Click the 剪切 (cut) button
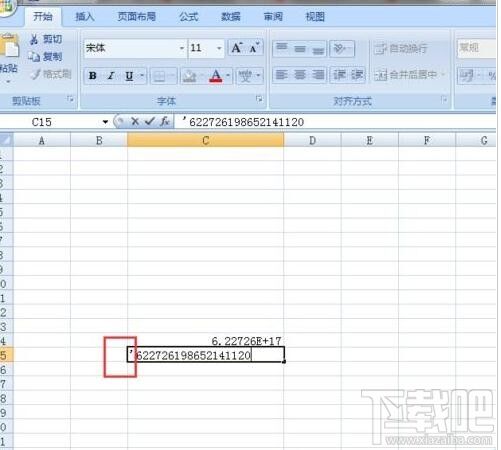The height and width of the screenshot is (450, 501). pos(46,39)
